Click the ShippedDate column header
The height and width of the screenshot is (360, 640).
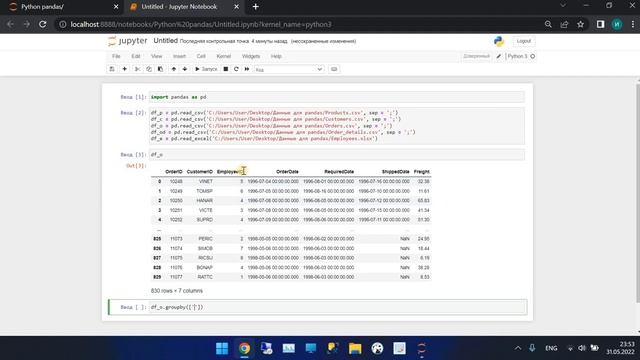click(396, 172)
